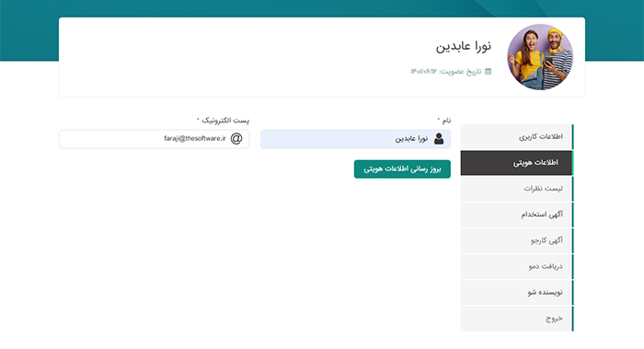Focus the پست الکترونیک email field

coord(154,139)
